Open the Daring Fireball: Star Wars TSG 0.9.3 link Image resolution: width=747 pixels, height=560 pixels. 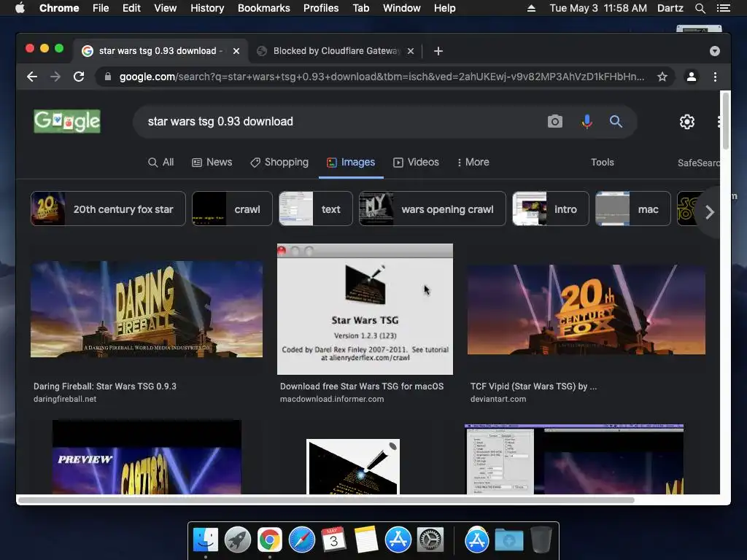105,386
